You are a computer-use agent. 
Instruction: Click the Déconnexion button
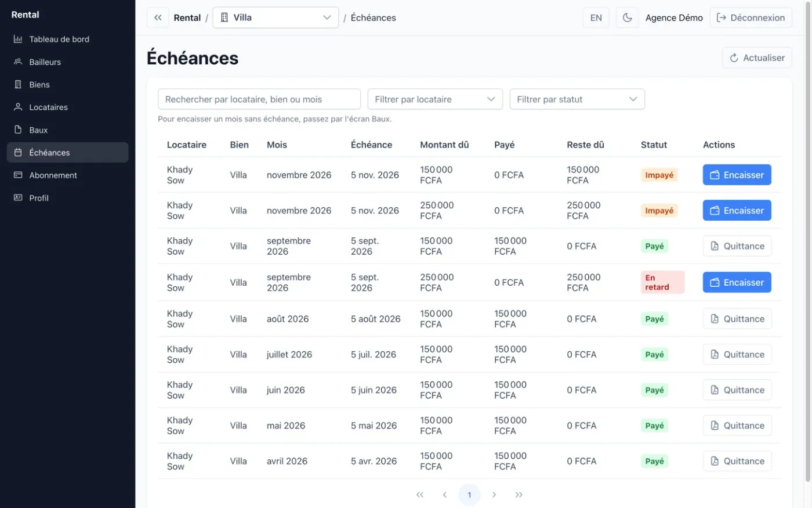751,17
